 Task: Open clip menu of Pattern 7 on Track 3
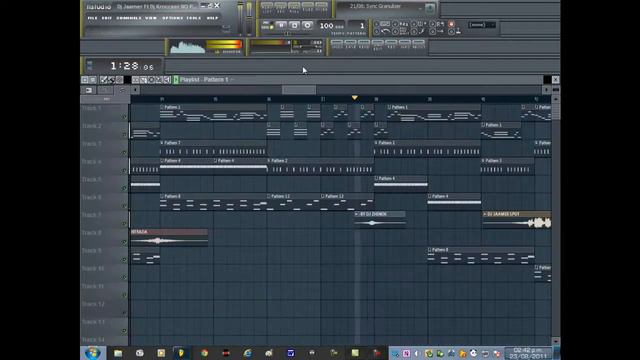pos(162,143)
